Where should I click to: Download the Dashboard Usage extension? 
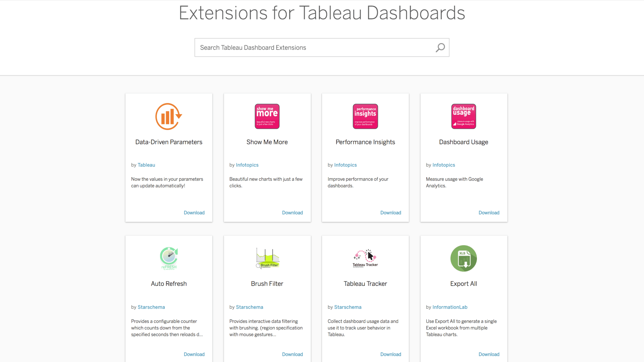(x=488, y=213)
